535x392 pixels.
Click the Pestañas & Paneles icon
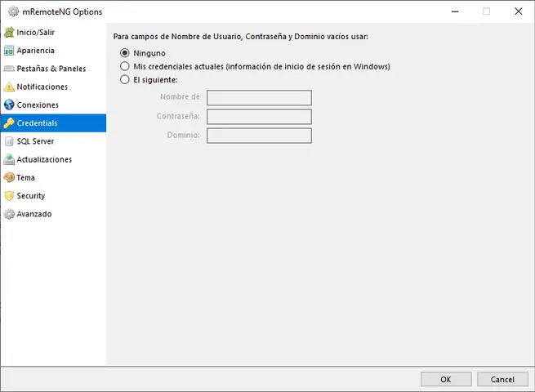(9, 69)
